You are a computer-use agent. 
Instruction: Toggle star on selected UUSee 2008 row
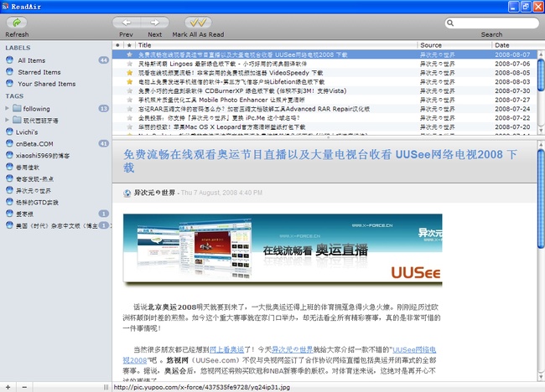[130, 54]
